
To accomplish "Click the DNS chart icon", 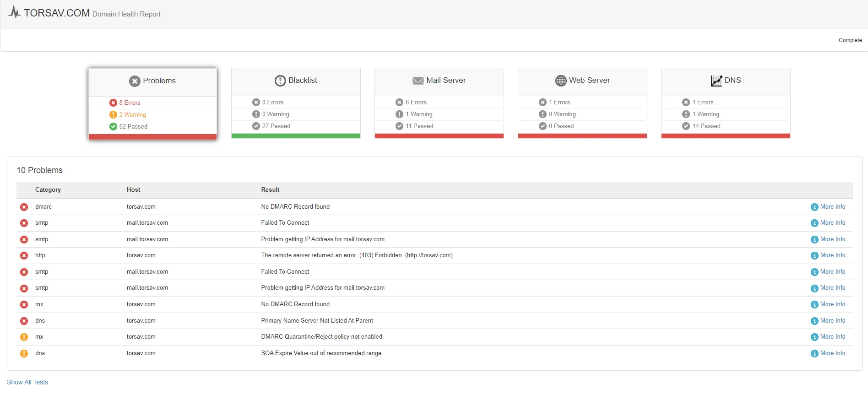I will point(716,81).
